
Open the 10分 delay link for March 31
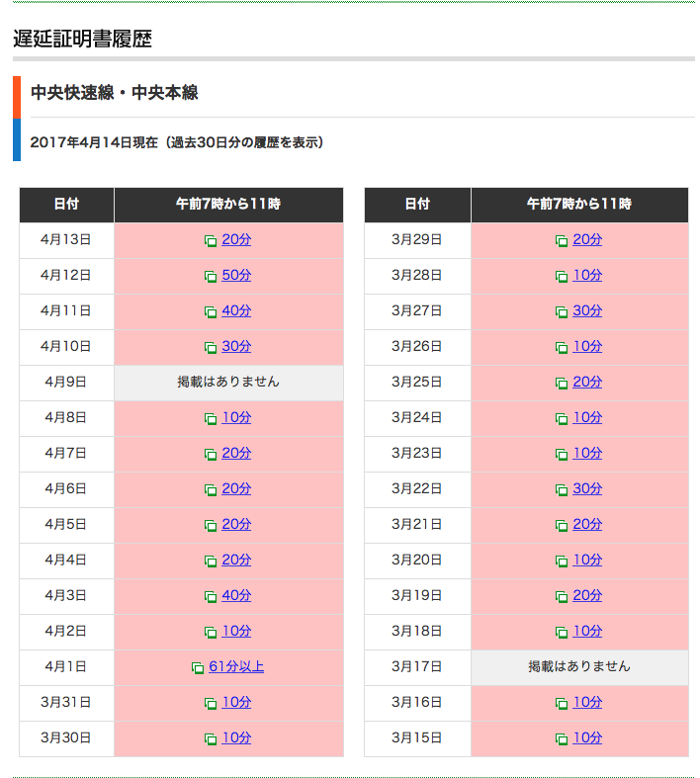[236, 702]
